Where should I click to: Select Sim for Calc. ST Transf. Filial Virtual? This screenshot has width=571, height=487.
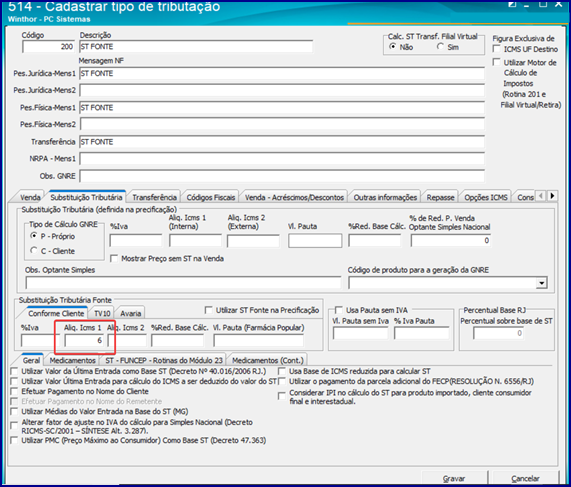(440, 47)
